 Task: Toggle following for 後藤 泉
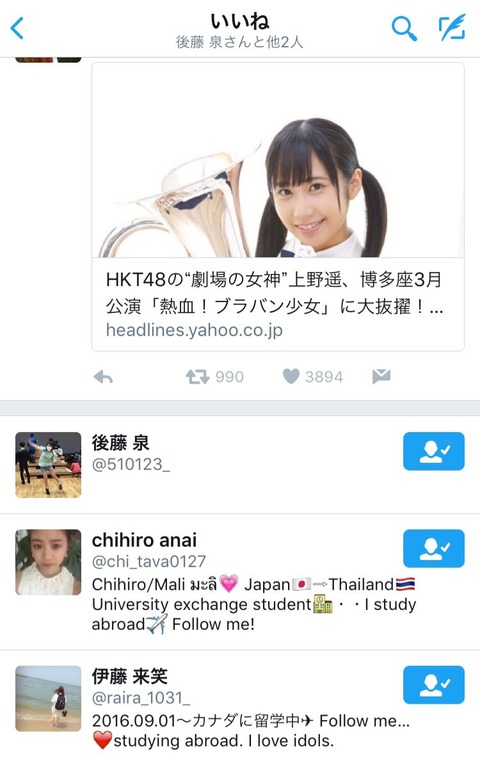point(434,451)
